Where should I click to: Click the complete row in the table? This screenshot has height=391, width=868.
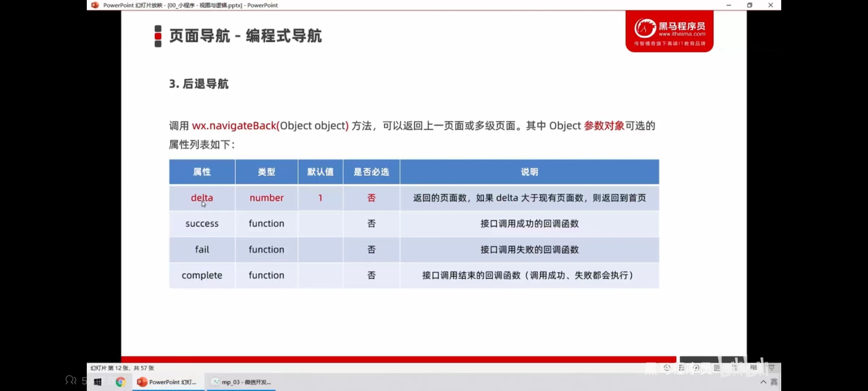point(202,275)
